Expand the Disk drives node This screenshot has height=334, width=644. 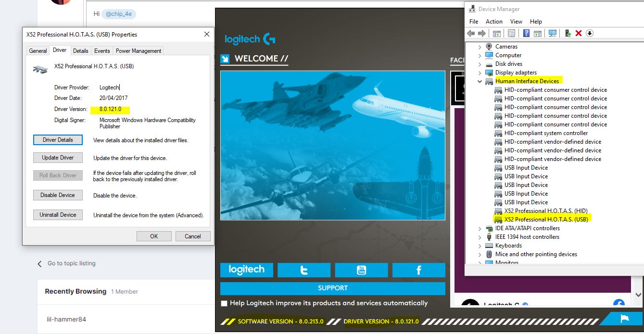(x=480, y=64)
